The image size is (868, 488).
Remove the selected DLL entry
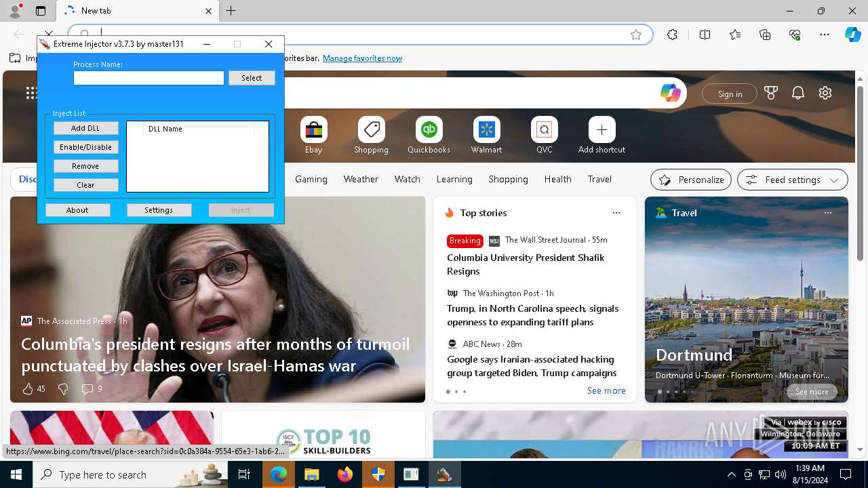[85, 166]
